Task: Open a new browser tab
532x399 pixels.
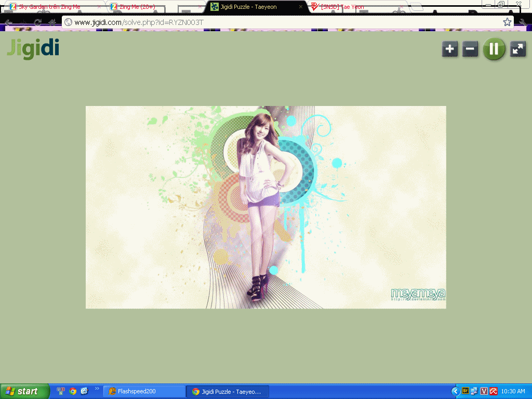Action: 417,6
